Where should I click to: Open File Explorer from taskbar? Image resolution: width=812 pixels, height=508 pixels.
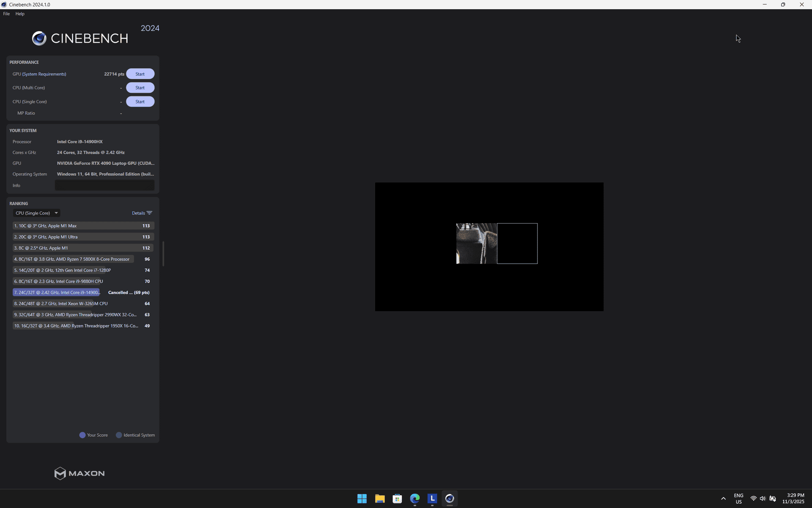379,499
